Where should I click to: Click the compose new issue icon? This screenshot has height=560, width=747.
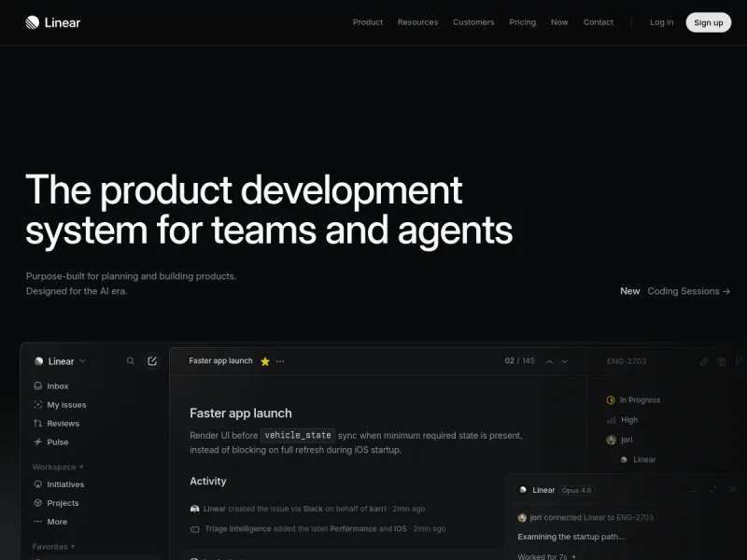pos(152,361)
